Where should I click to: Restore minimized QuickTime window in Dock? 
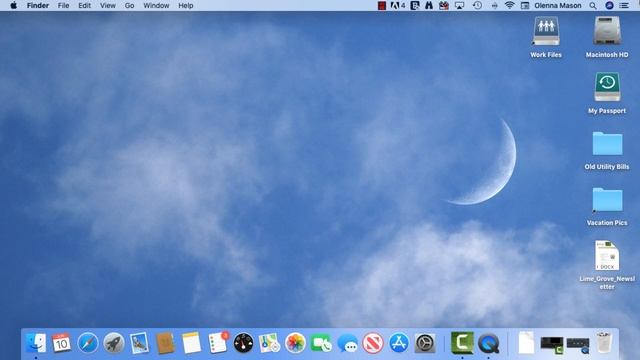578,345
